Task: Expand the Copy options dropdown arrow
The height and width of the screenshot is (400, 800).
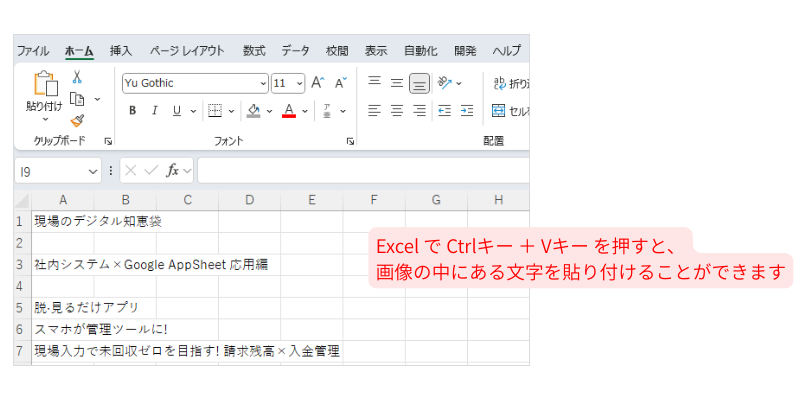Action: pyautogui.click(x=97, y=98)
